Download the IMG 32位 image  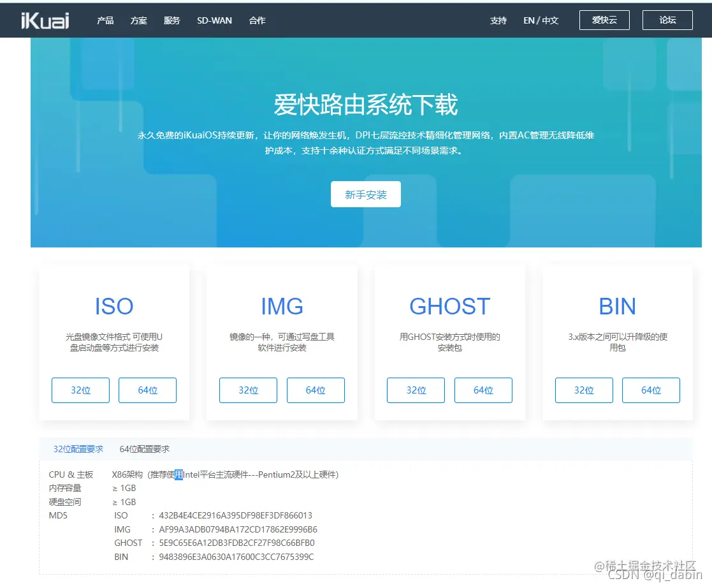click(249, 390)
